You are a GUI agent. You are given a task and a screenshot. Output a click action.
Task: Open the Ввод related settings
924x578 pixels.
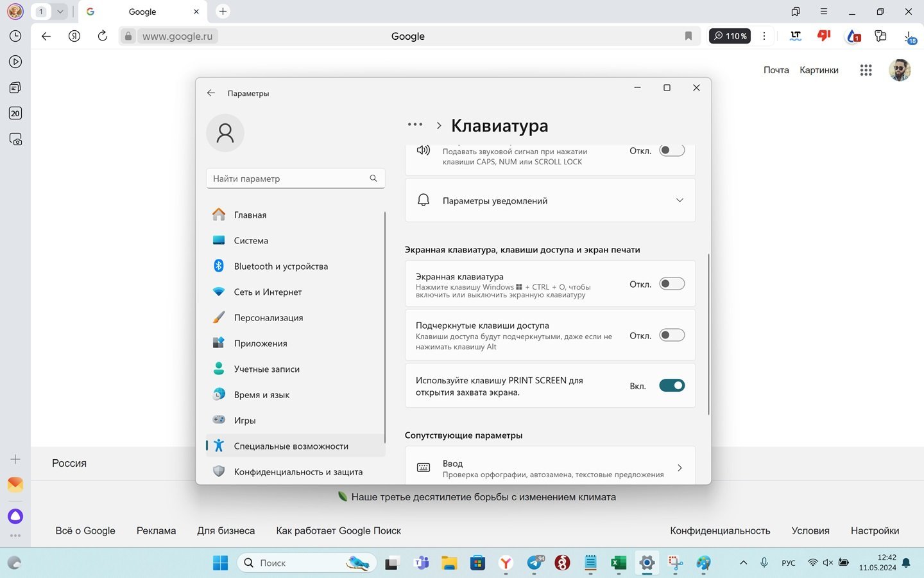pos(550,467)
